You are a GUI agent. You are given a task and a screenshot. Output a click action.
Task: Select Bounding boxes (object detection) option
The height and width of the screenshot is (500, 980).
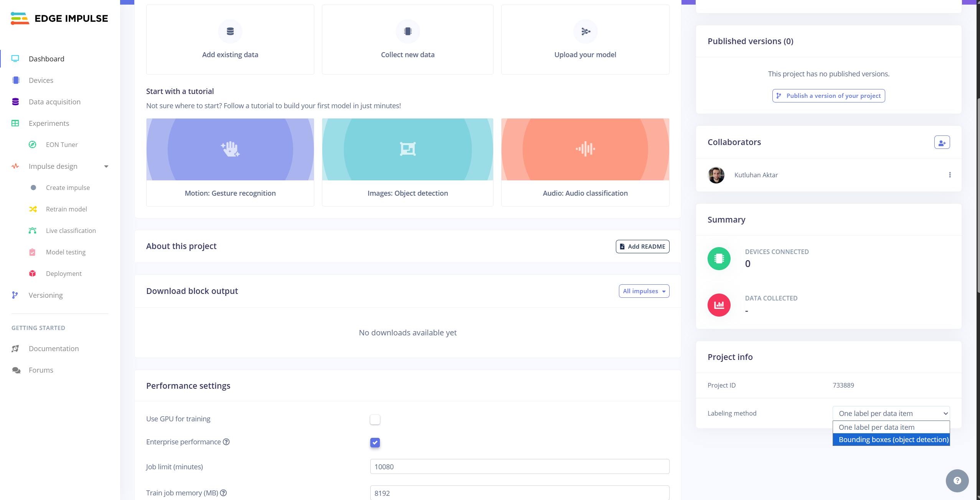pos(891,440)
